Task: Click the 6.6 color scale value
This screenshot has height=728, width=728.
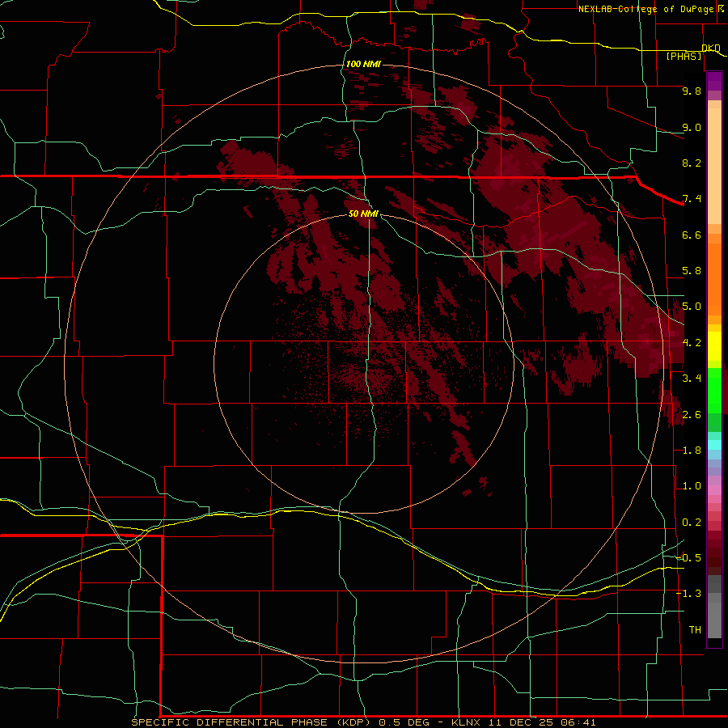Action: tap(692, 235)
